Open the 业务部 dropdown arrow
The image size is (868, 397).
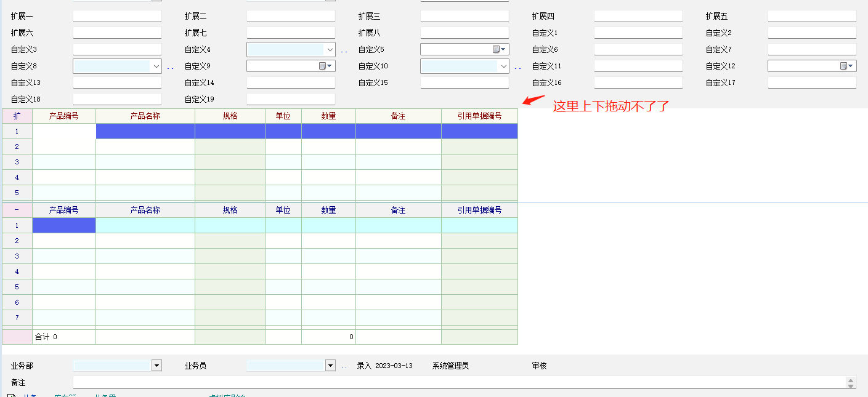point(156,366)
